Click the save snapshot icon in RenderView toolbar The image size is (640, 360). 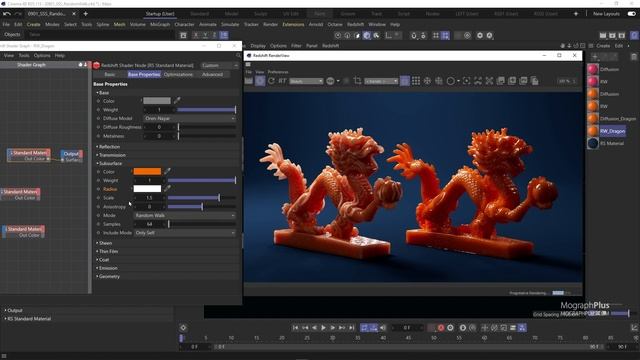tap(501, 81)
